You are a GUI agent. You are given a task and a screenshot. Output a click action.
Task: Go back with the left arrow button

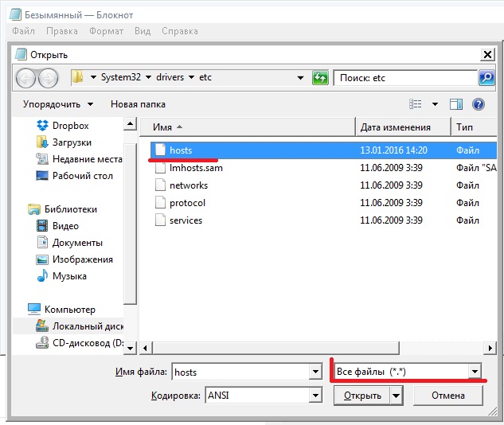(x=26, y=78)
